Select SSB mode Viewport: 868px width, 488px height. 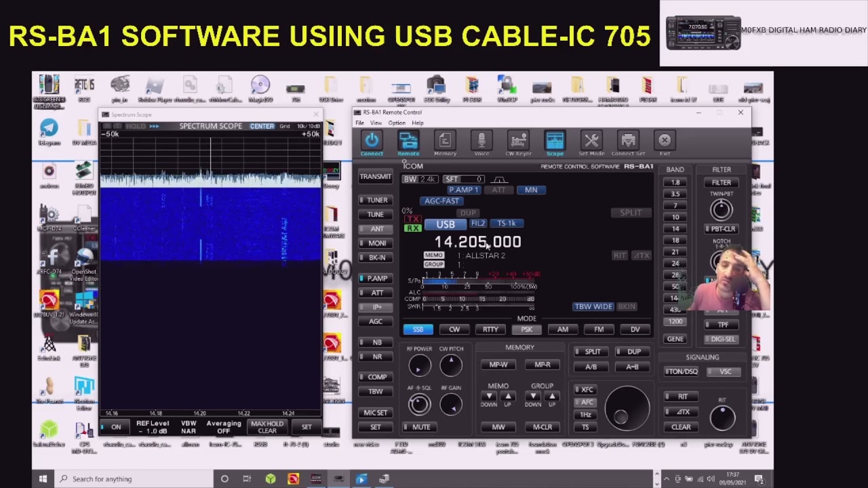tap(418, 329)
